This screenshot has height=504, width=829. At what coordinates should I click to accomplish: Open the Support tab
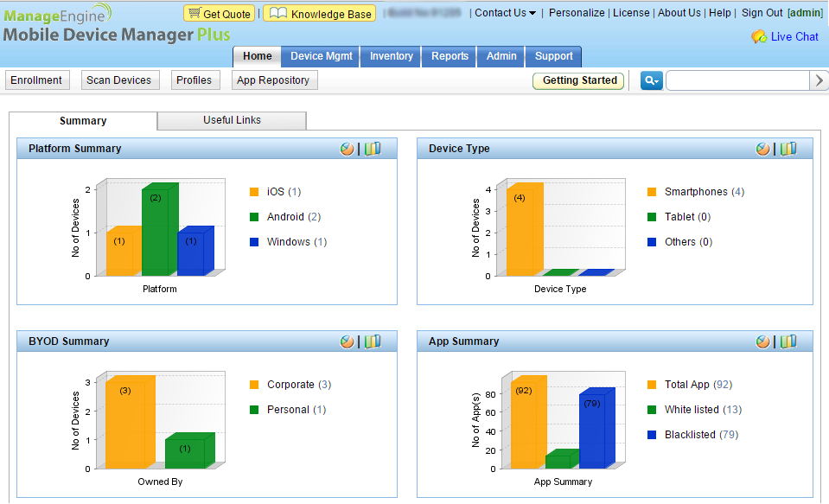pos(553,56)
